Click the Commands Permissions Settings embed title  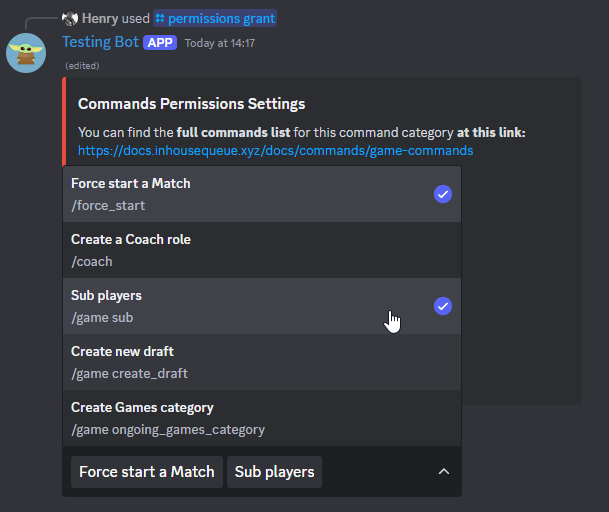click(191, 104)
